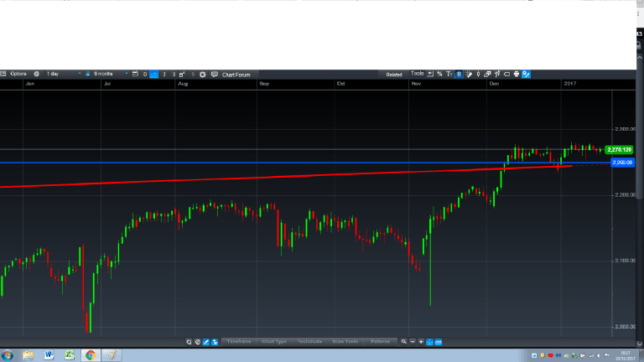Open the Patterns tab
The image size is (644, 362).
(381, 342)
